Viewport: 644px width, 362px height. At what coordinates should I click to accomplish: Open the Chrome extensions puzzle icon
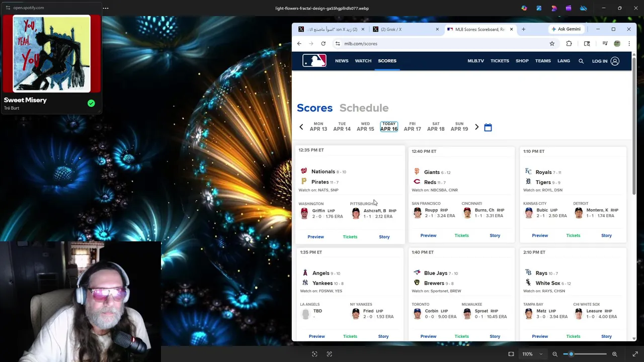click(x=569, y=44)
